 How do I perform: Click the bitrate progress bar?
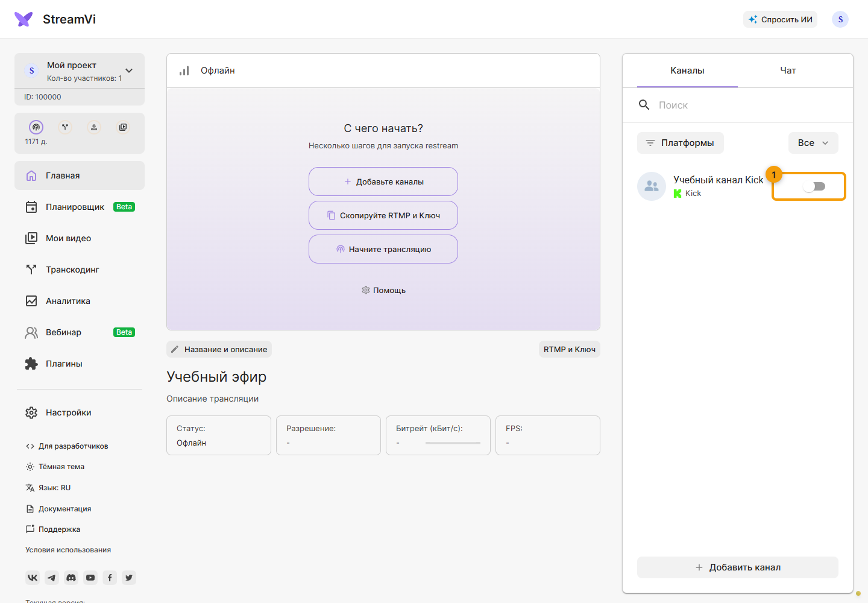pyautogui.click(x=453, y=443)
